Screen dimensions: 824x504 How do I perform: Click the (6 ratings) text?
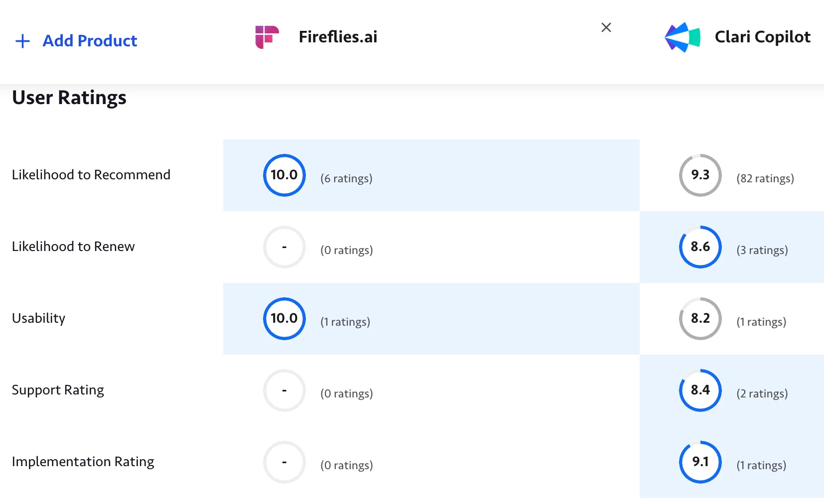(346, 178)
